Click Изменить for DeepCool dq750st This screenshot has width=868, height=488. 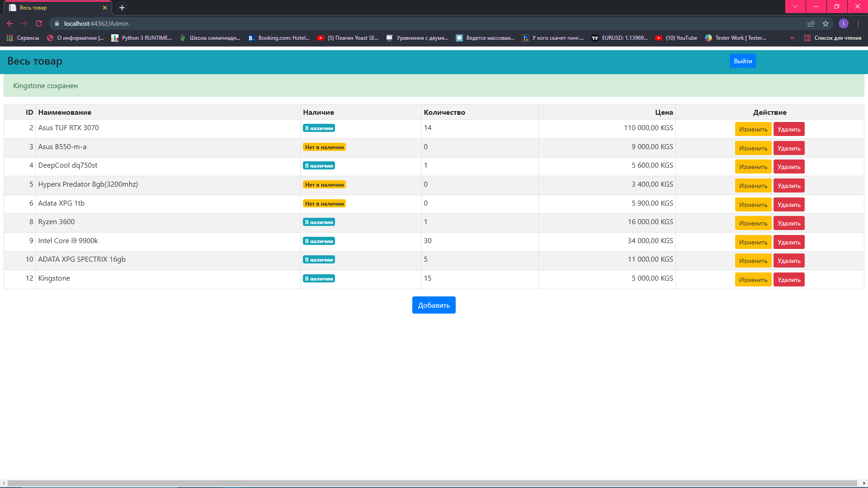pos(753,167)
